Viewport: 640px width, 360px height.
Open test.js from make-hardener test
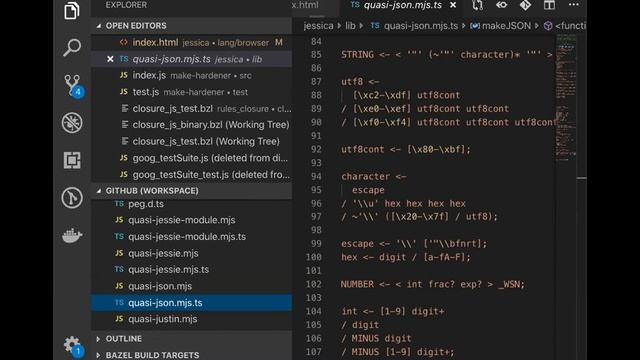coord(191,92)
